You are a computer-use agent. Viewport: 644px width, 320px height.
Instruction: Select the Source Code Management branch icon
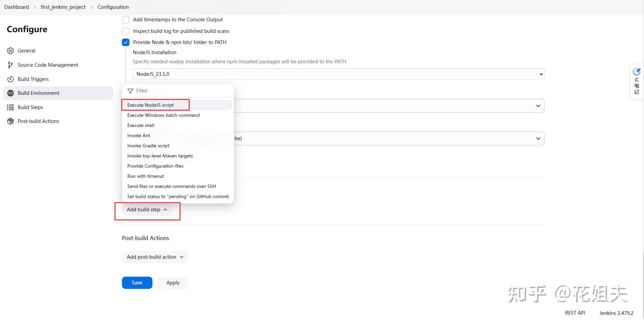click(x=11, y=65)
